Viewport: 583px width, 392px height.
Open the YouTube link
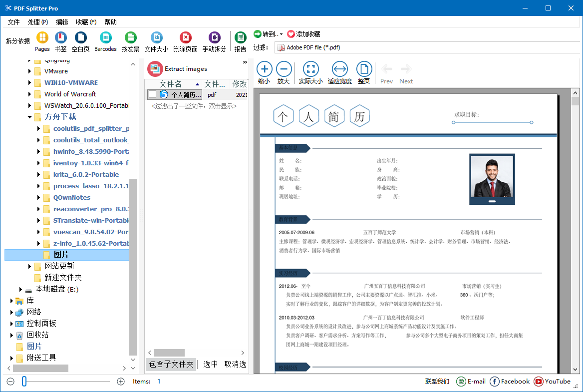tap(552, 381)
